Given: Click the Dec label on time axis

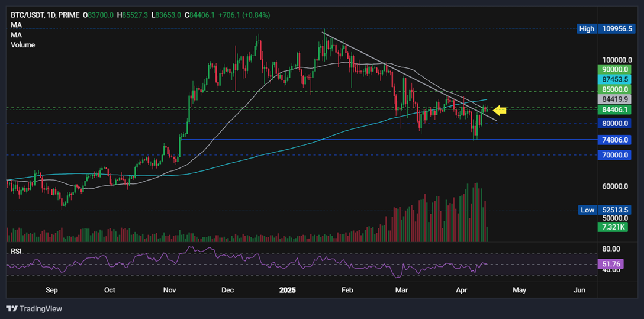Looking at the screenshot, I should (x=227, y=290).
